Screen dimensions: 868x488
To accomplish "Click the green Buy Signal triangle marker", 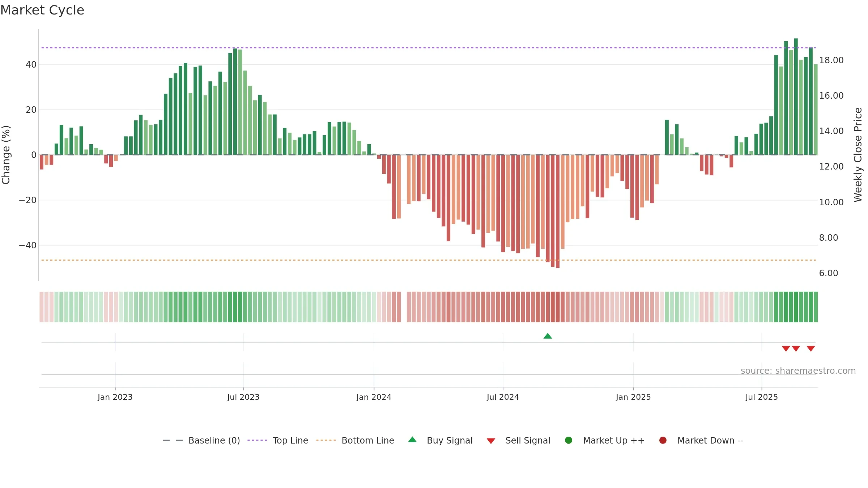I will (x=548, y=336).
